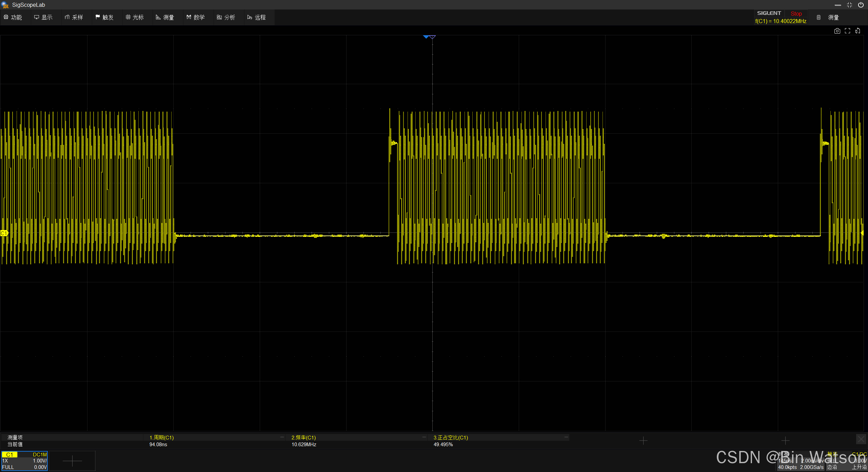
Task: Select the yellow C1 channel label
Action: tap(9, 455)
